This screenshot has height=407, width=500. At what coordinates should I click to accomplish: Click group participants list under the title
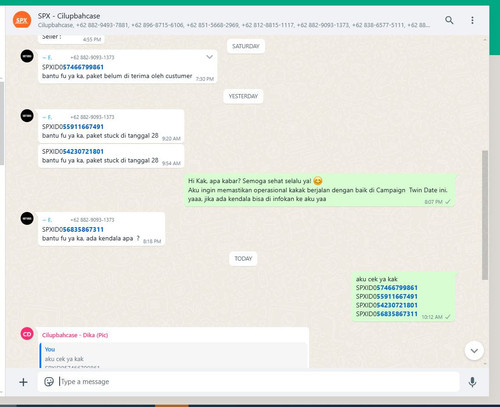point(234,25)
